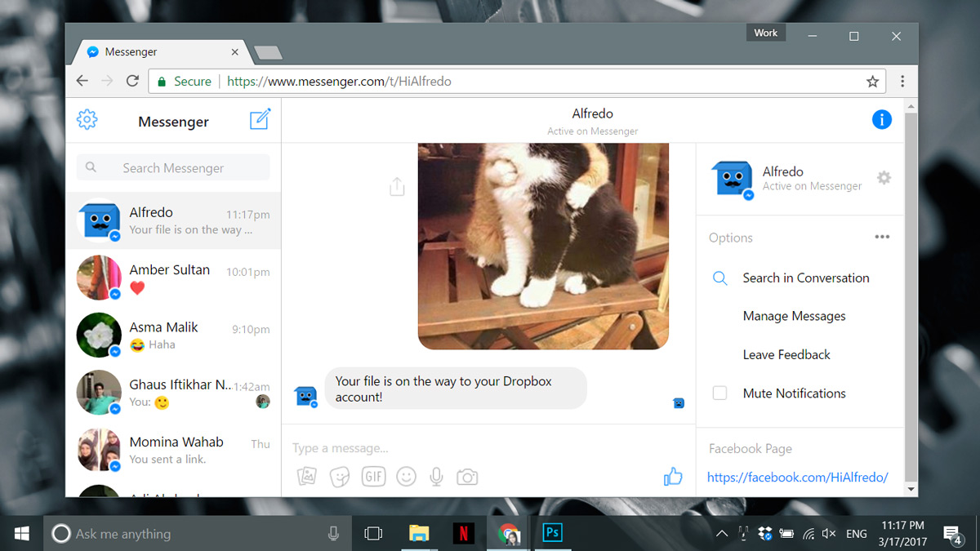
Task: Open File Explorer from taskbar
Action: pos(419,533)
